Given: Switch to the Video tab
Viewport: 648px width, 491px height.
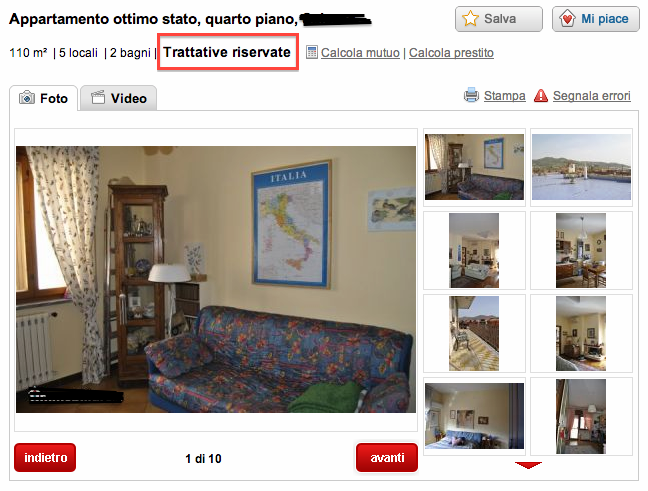Looking at the screenshot, I should pyautogui.click(x=118, y=98).
